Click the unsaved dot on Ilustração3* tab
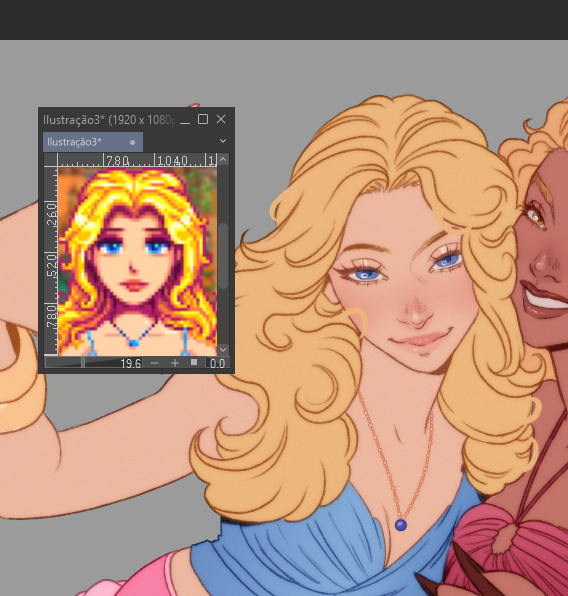Viewport: 568px width, 596px height. tap(132, 143)
